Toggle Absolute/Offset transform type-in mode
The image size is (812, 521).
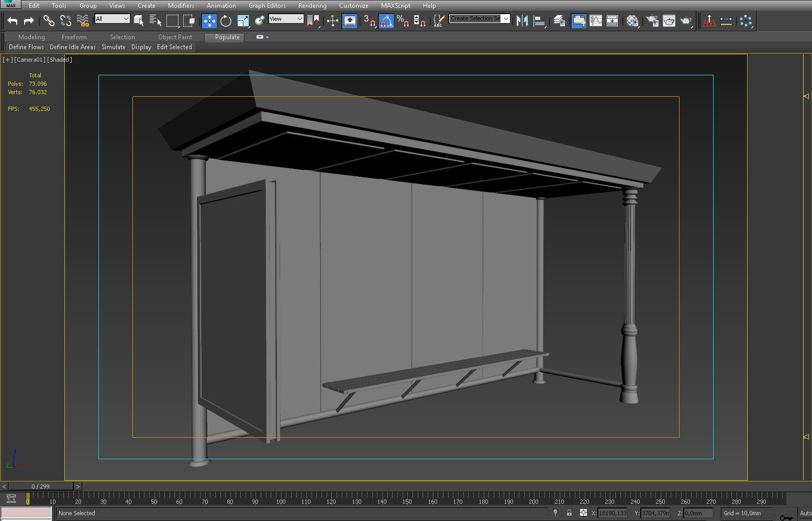583,513
